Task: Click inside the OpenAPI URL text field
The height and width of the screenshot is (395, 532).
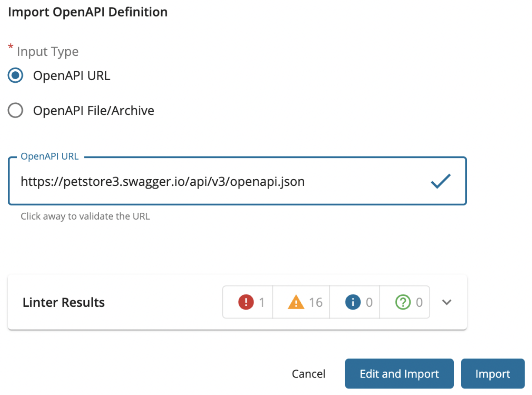Action: (174, 181)
